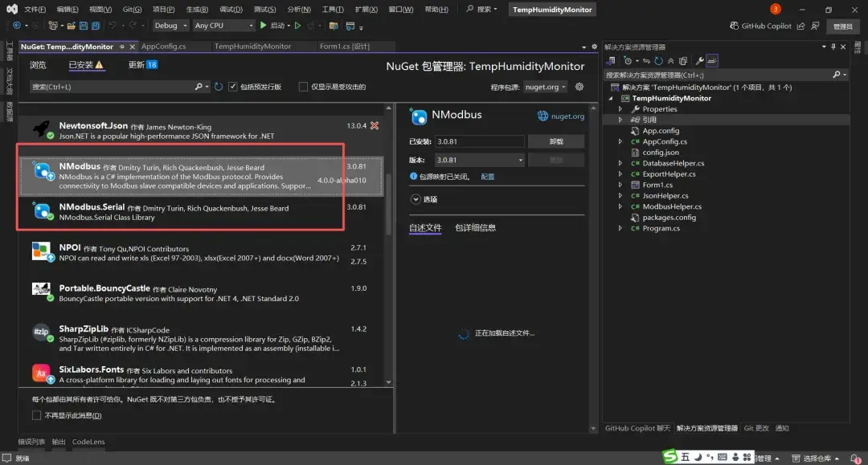Click the 卸载 button to uninstall NModbus

[556, 141]
